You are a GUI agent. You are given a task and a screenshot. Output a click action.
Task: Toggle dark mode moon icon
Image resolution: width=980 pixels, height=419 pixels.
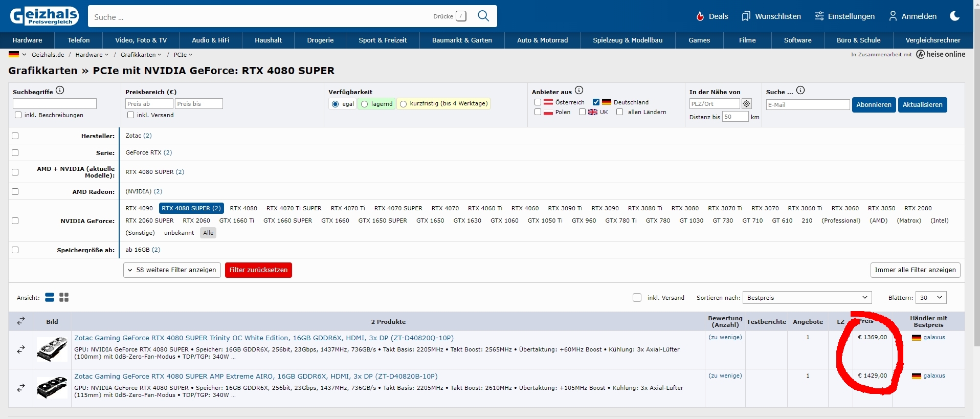click(x=955, y=16)
